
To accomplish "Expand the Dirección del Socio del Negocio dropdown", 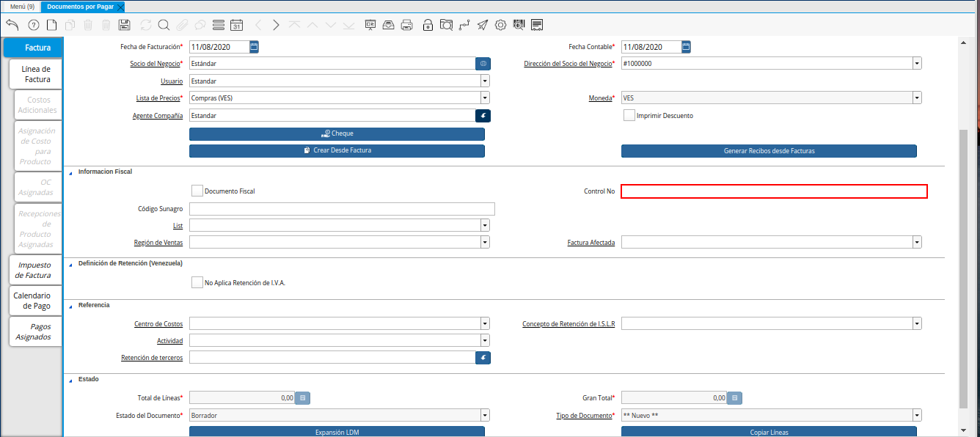I will pos(917,64).
